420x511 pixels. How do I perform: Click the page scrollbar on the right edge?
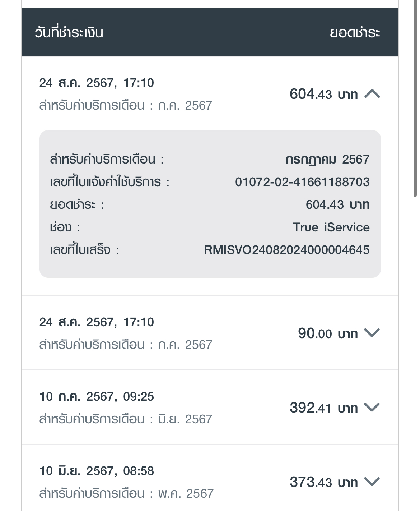point(415,97)
